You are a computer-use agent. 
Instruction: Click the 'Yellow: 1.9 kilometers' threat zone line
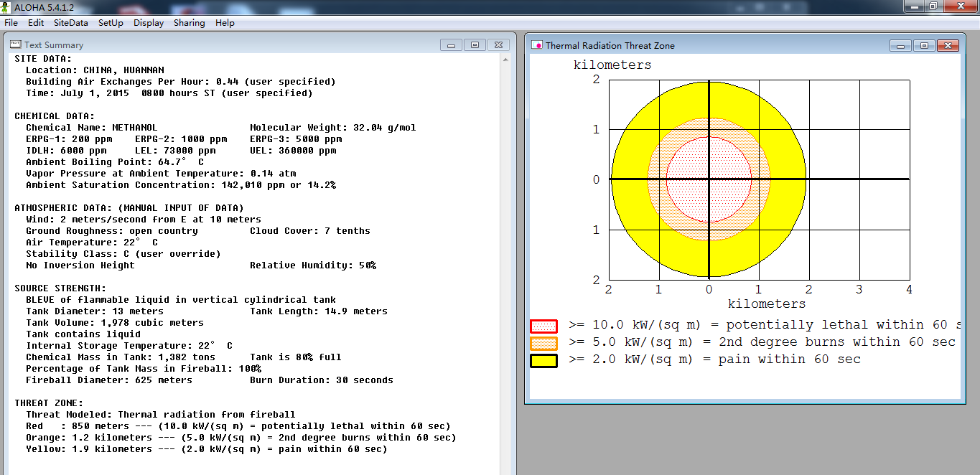tap(207, 449)
